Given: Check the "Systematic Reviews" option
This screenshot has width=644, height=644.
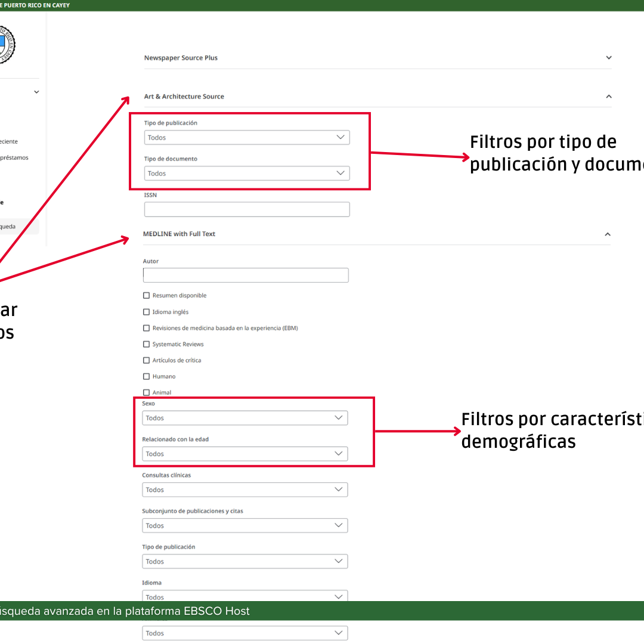Looking at the screenshot, I should (x=146, y=344).
